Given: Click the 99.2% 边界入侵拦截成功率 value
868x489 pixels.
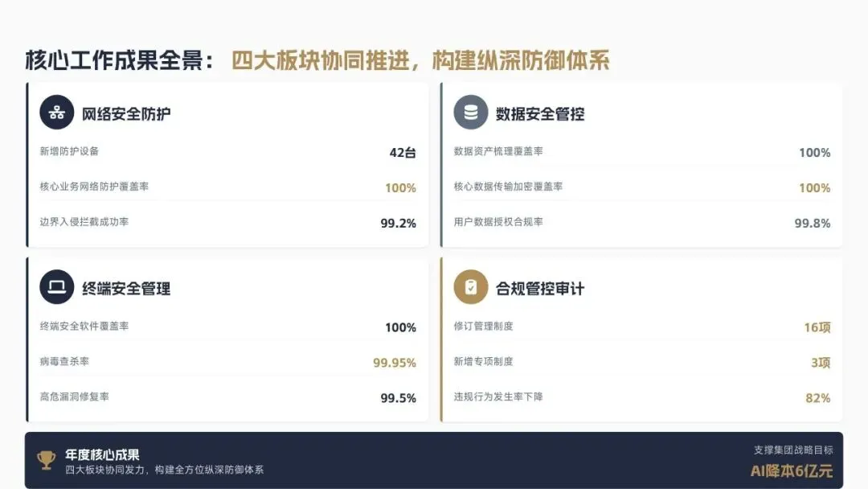Looking at the screenshot, I should tap(398, 223).
